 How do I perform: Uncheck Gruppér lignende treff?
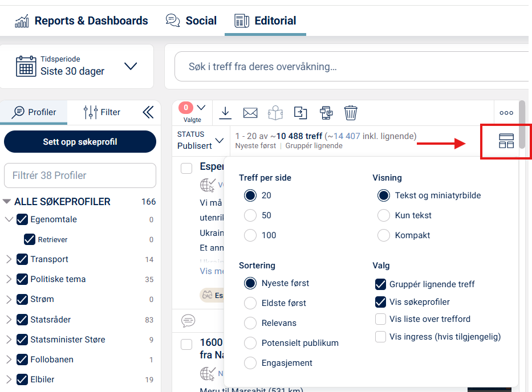click(380, 284)
